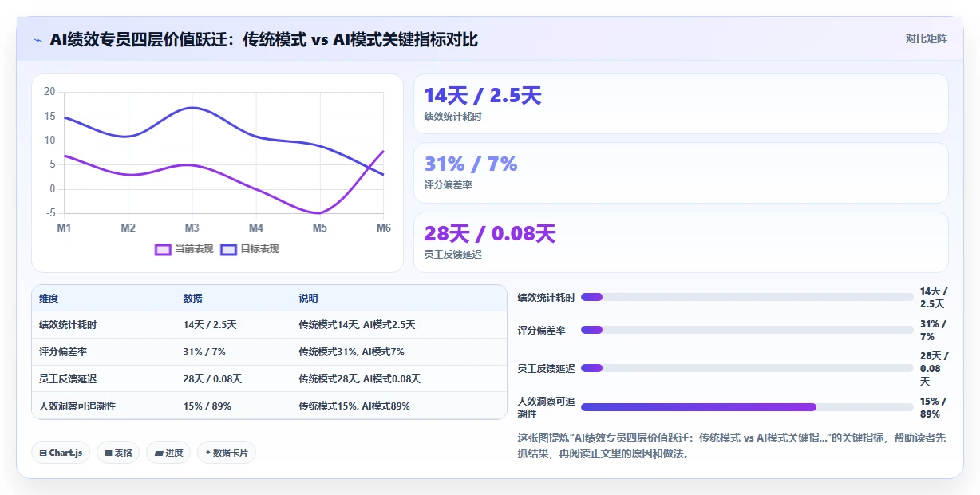Click table cell 传统模式31%, AI模式7%
This screenshot has width=980, height=495.
coord(351,352)
